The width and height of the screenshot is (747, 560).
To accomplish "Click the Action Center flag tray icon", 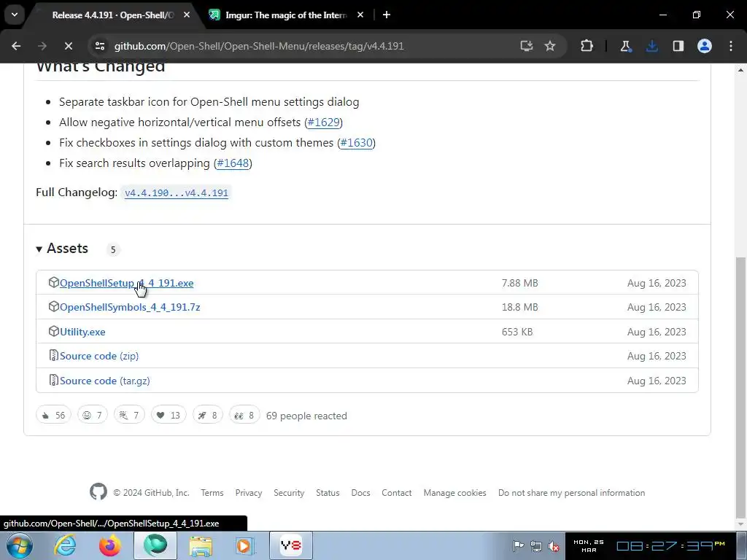I will (519, 546).
